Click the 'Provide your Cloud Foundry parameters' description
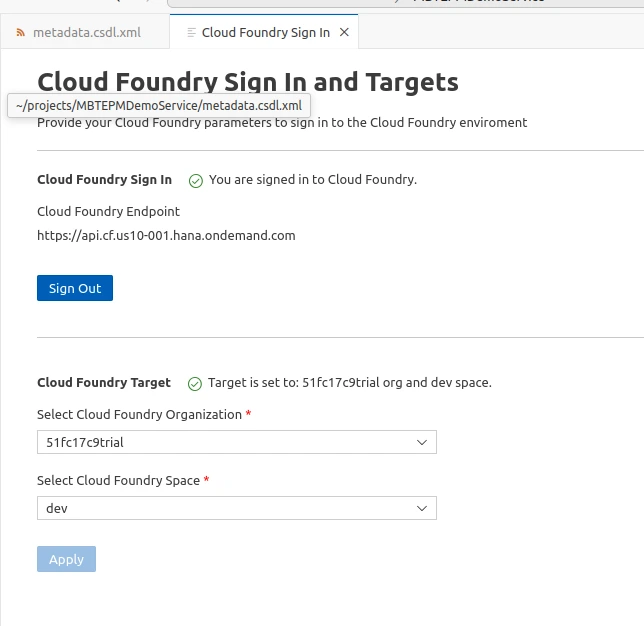 click(x=282, y=122)
